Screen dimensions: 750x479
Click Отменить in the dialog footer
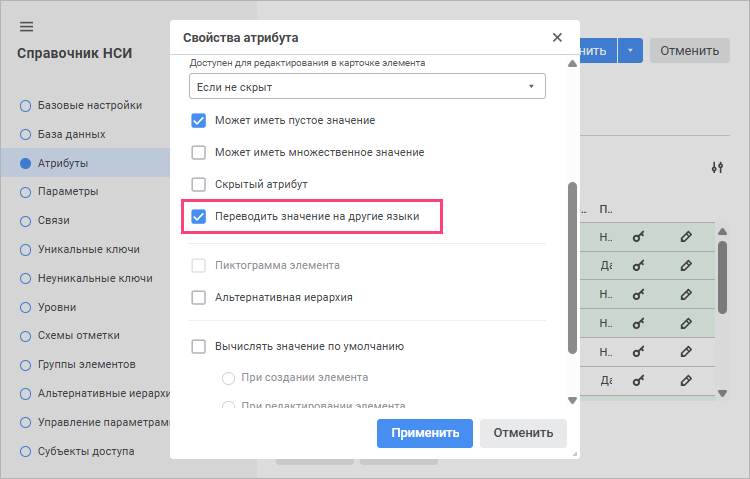click(x=523, y=433)
